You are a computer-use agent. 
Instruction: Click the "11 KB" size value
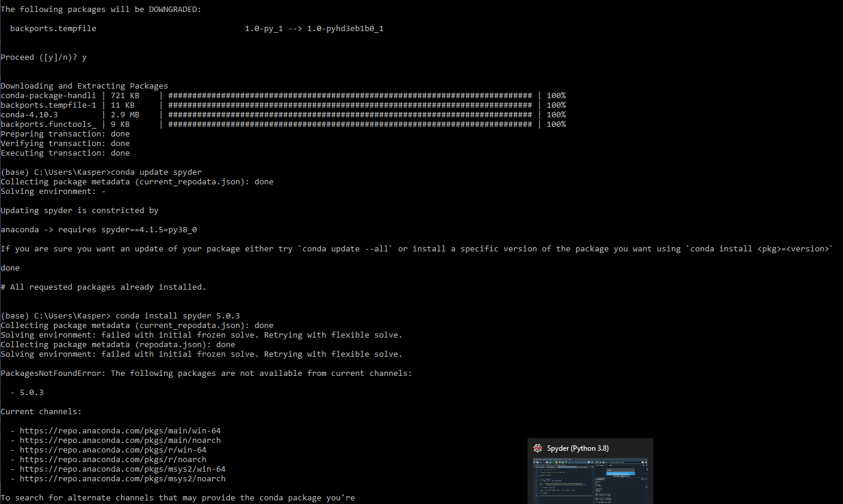pyautogui.click(x=123, y=105)
